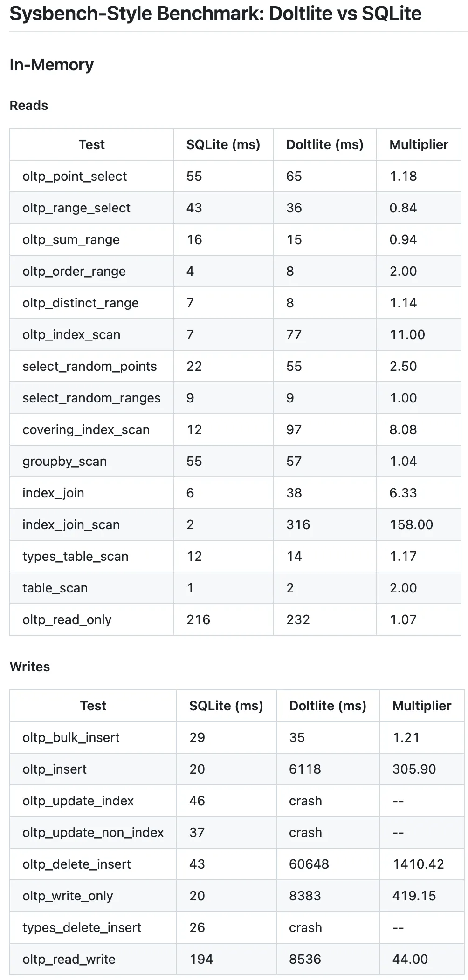
Task: Click the oltp_range_select row label
Action: tap(76, 208)
